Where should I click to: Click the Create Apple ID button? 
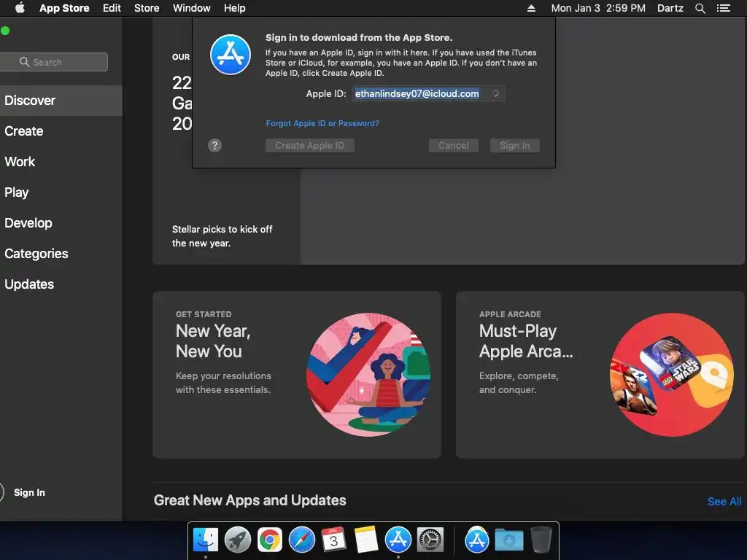coord(309,145)
